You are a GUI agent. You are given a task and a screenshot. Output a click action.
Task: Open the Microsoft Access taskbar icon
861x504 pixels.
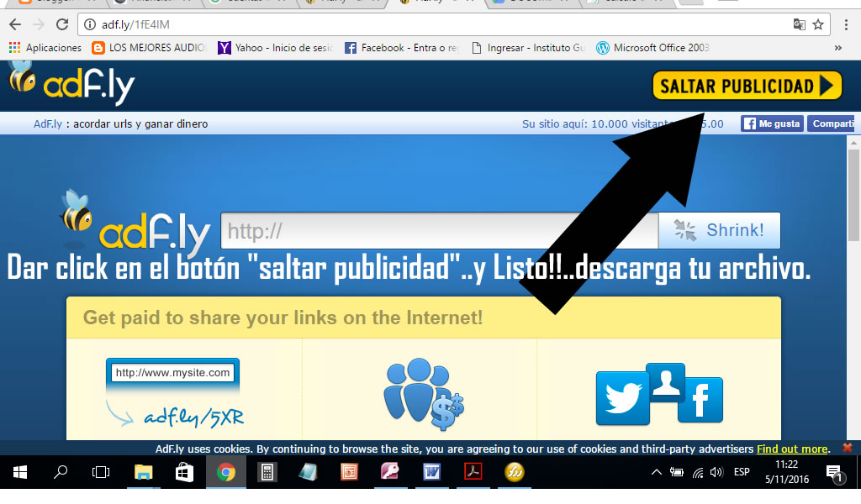(x=390, y=471)
